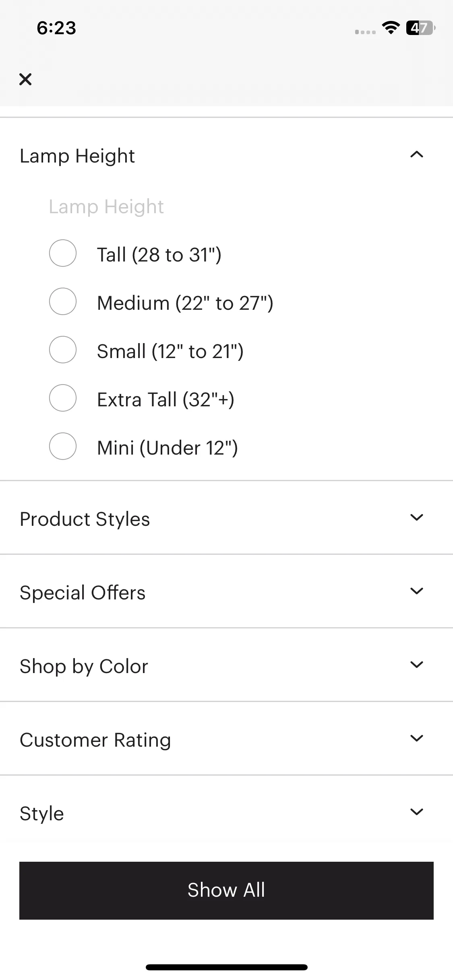Collapse Lamp Height section via up chevron

tap(417, 154)
